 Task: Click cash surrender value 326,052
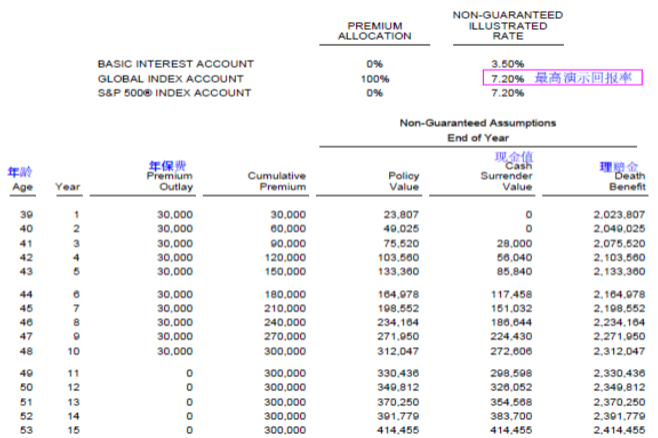(512, 388)
